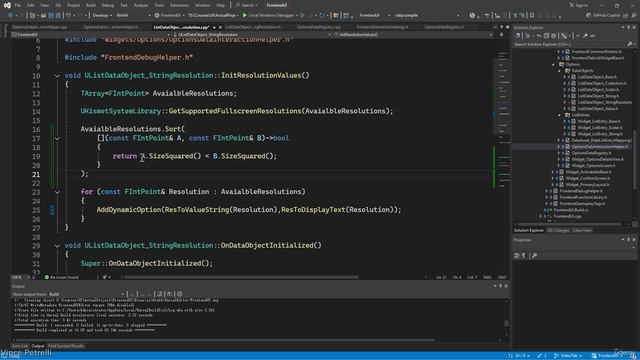This screenshot has width=640, height=360.
Task: Switch to OptionsDataRegistry.cpp tab
Action: click(318, 27)
